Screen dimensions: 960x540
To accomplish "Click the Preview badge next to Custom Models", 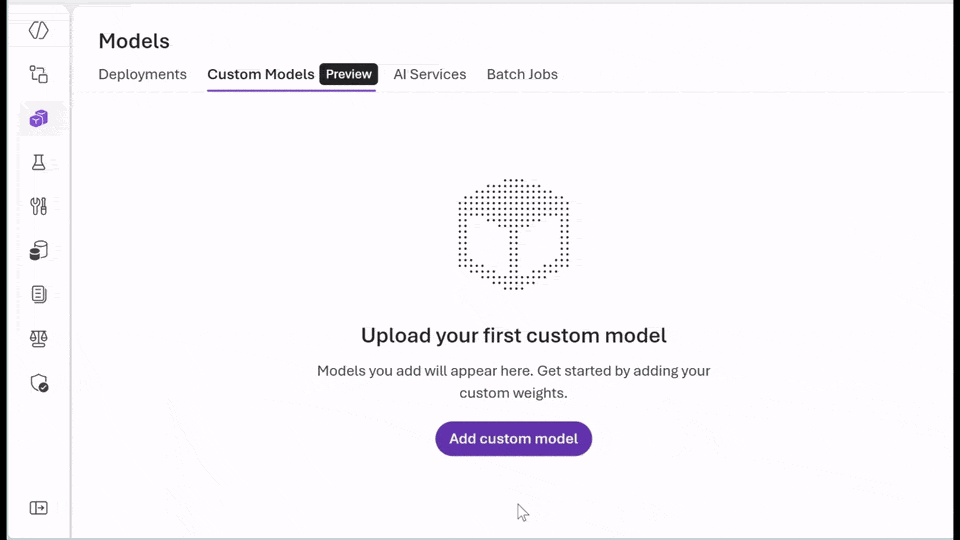I will [348, 74].
